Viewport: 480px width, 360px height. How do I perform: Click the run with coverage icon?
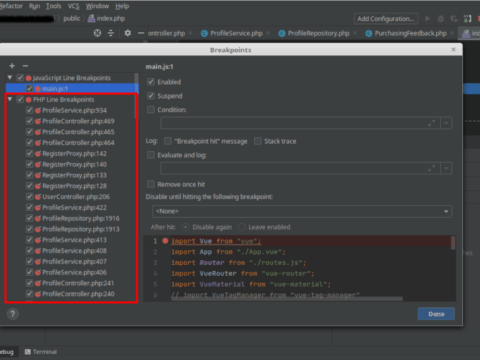(454, 19)
